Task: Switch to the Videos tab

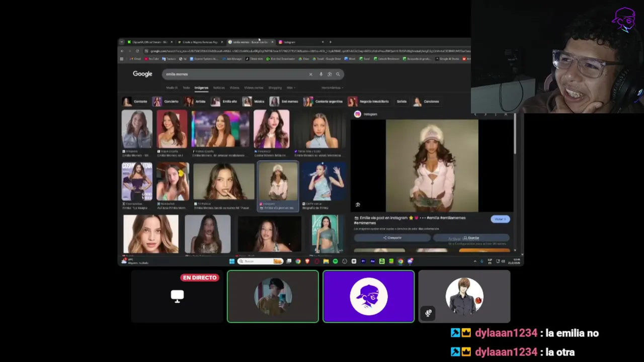Action: pyautogui.click(x=234, y=88)
